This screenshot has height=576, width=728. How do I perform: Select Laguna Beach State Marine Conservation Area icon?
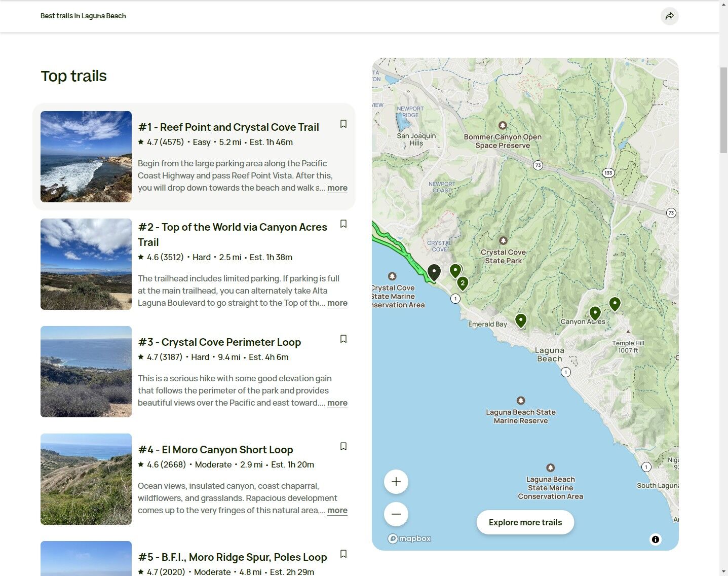coord(551,467)
